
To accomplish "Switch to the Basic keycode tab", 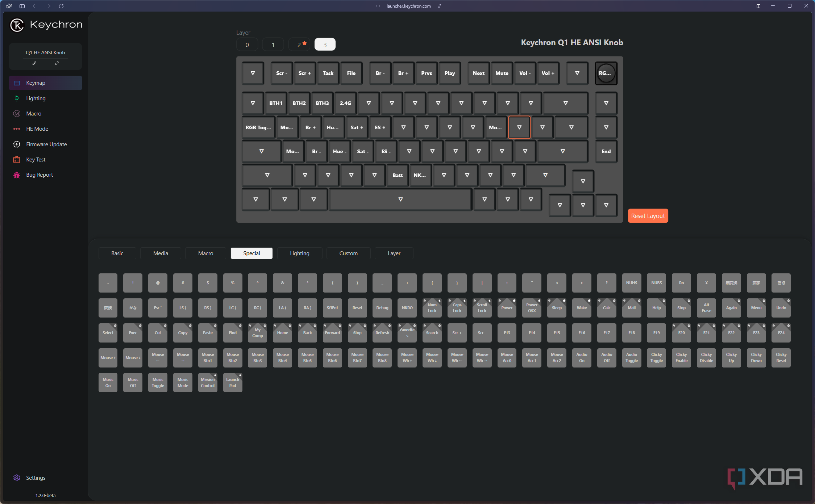I will pos(117,253).
